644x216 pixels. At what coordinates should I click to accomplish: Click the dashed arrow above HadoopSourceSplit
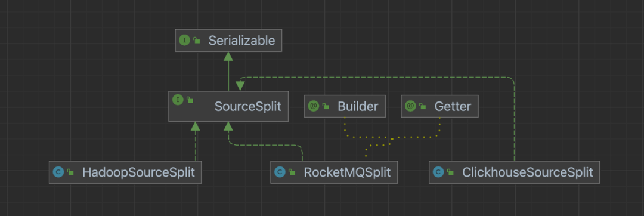click(x=196, y=141)
